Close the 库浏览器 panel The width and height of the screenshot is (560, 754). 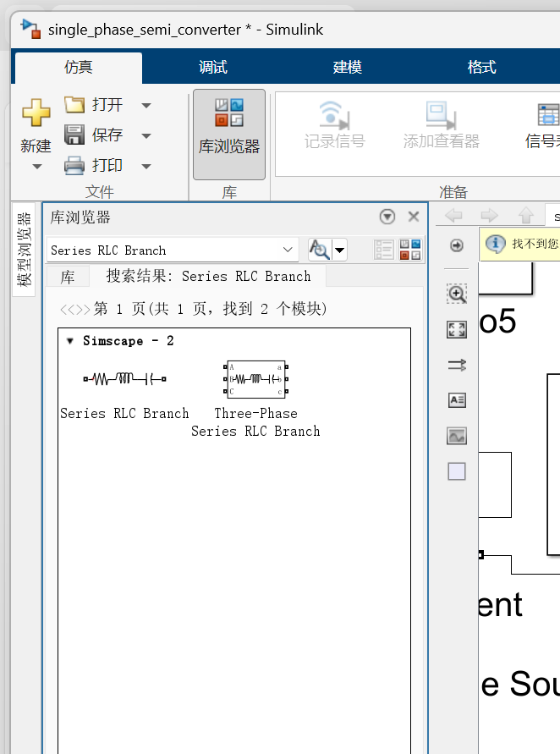click(x=414, y=217)
